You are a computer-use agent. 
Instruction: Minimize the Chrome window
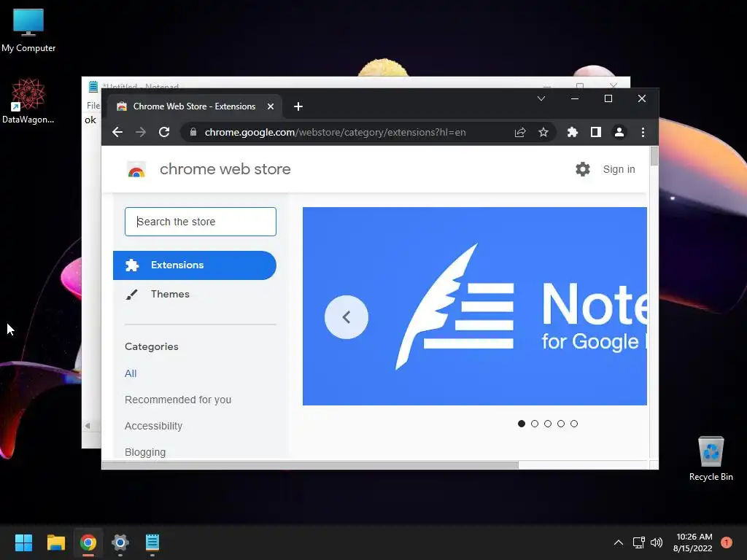pyautogui.click(x=575, y=98)
